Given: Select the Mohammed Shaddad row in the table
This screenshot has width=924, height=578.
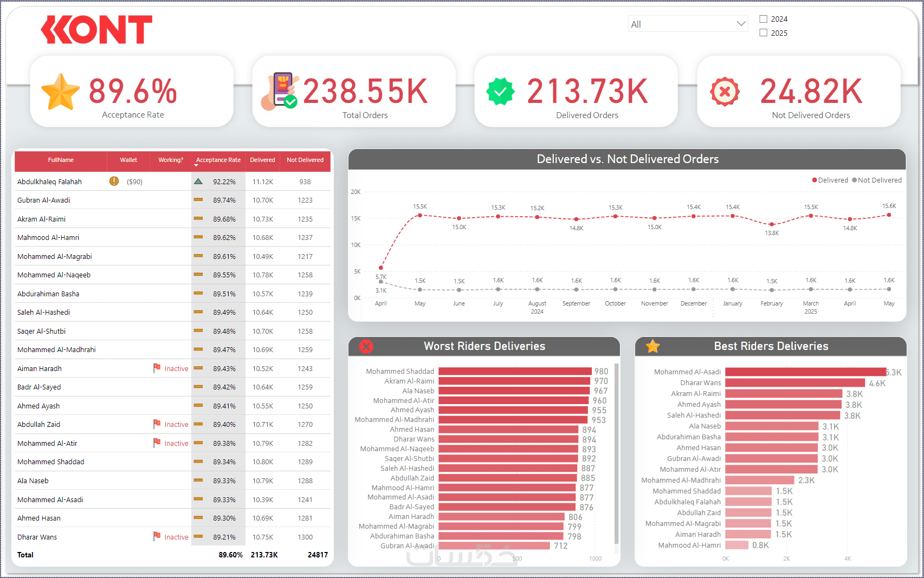Looking at the screenshot, I should click(172, 462).
